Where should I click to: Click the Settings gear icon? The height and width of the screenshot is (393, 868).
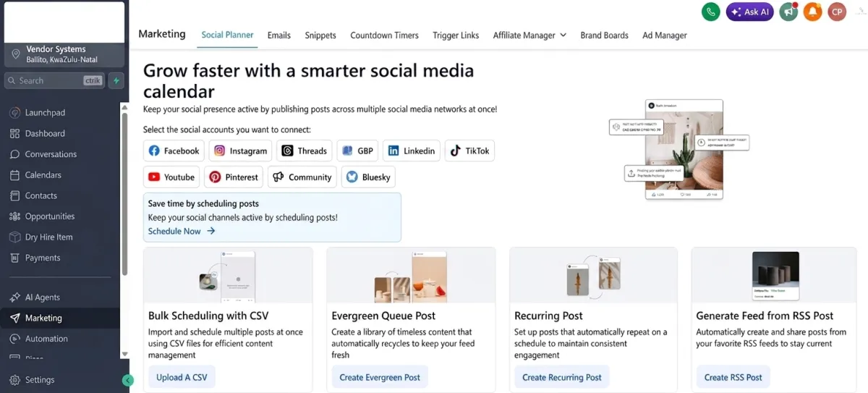(14, 380)
